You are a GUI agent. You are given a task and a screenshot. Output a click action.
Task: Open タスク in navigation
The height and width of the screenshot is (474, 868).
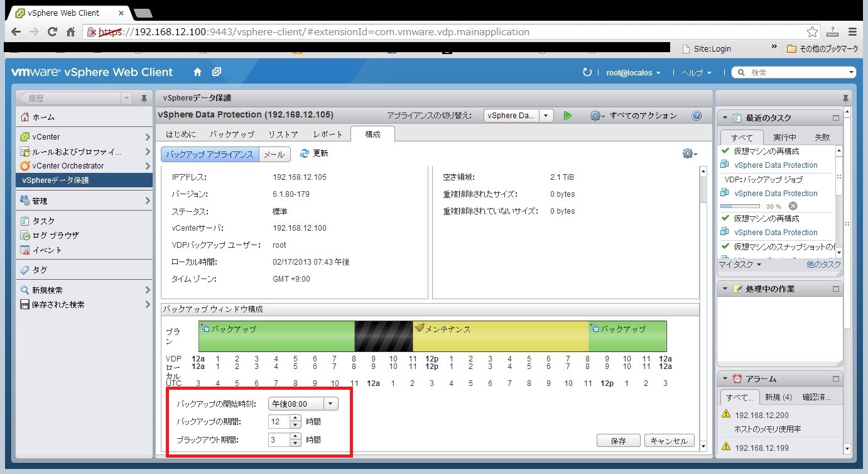click(x=84, y=221)
